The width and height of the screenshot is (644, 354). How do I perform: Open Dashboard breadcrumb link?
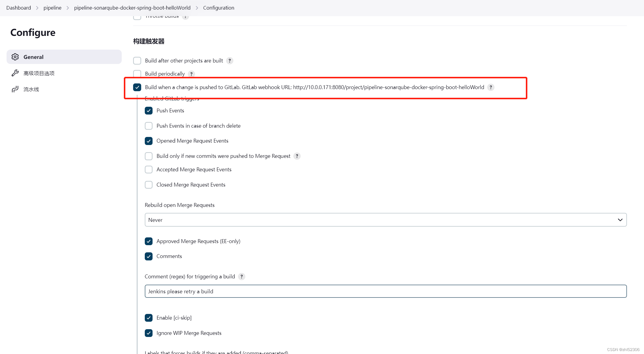19,8
